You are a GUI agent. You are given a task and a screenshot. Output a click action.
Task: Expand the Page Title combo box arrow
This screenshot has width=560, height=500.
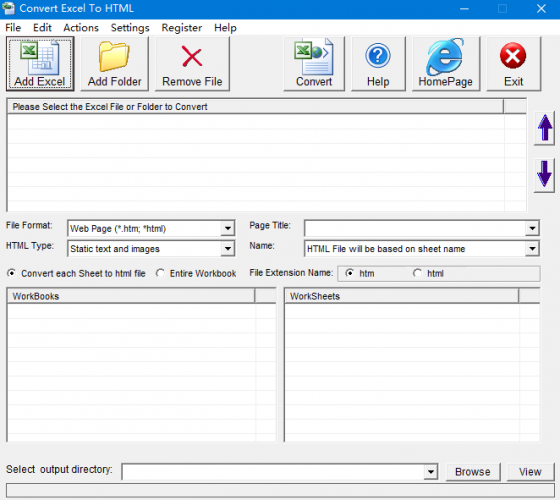(532, 229)
